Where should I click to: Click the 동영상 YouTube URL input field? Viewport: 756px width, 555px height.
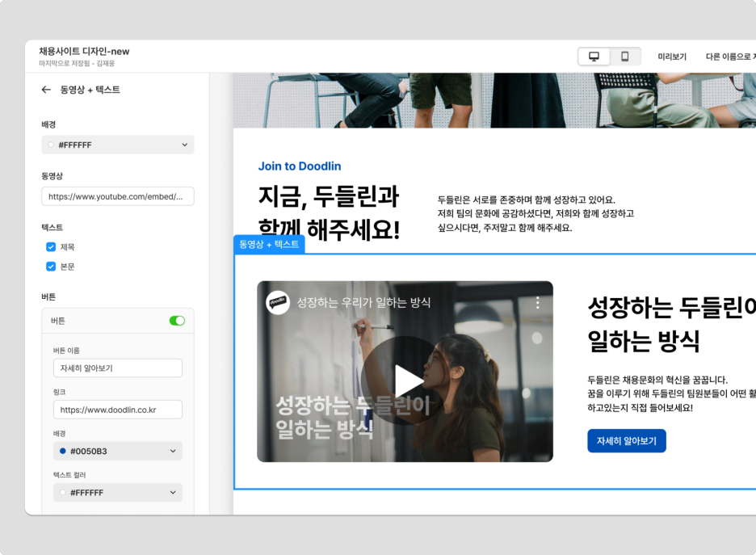pyautogui.click(x=118, y=196)
